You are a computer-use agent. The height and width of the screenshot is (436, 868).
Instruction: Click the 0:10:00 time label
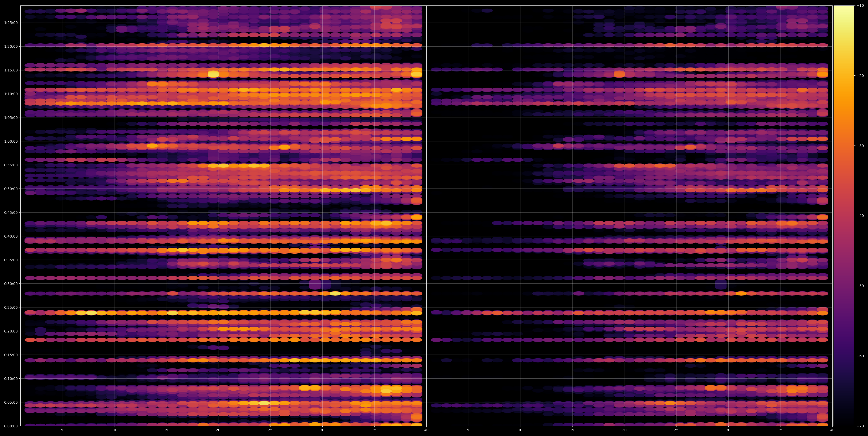pyautogui.click(x=11, y=378)
